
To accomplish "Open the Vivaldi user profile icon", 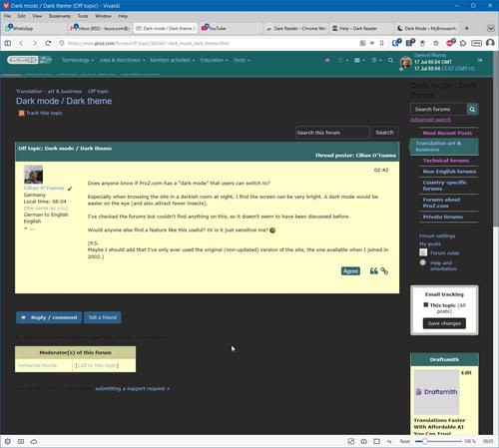I will tap(490, 43).
